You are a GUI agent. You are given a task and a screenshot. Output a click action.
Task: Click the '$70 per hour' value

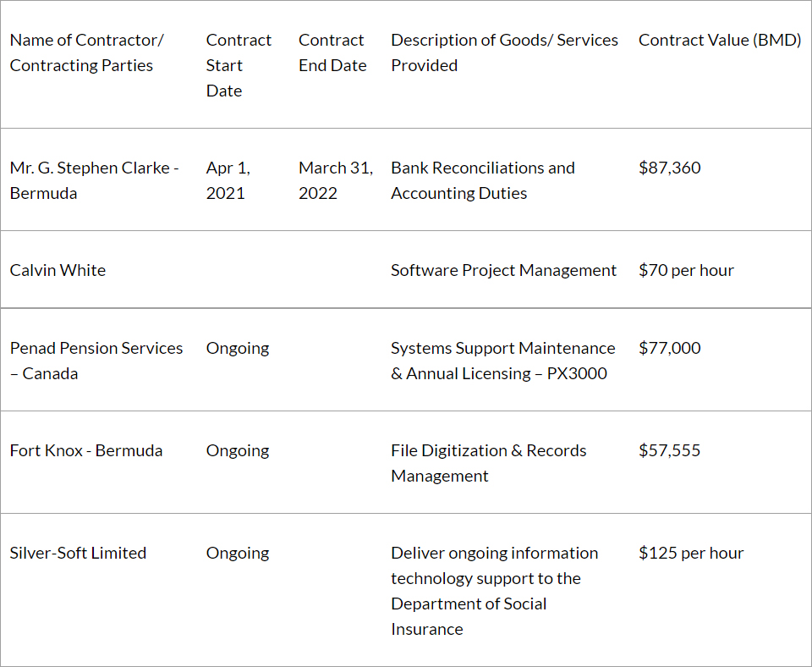coord(686,270)
